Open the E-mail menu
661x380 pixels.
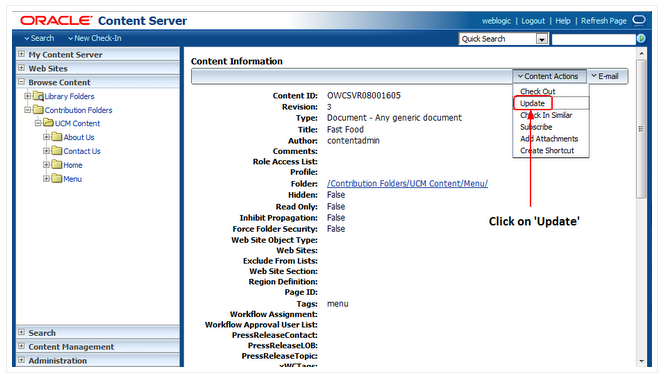coord(605,76)
